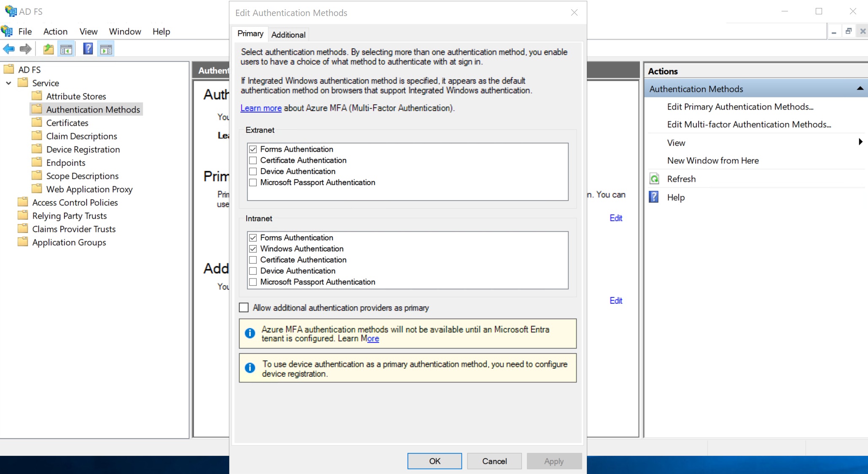Open the Window menu
This screenshot has height=474, width=868.
coord(125,31)
